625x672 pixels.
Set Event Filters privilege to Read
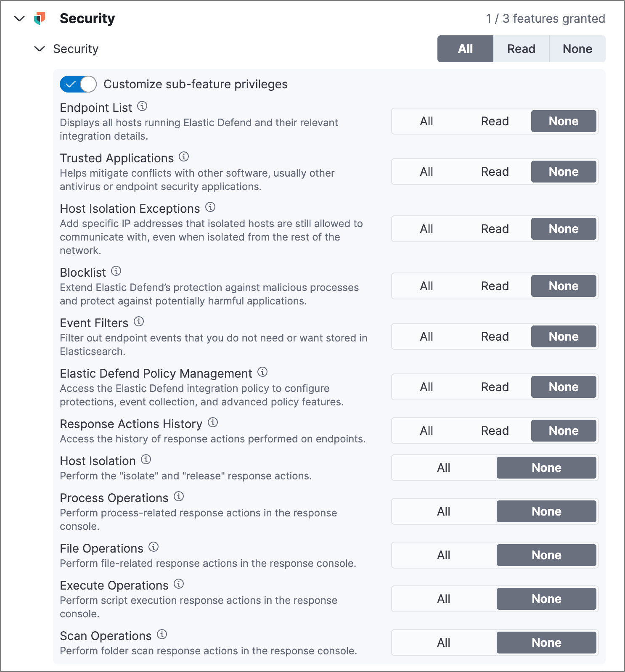pos(495,336)
